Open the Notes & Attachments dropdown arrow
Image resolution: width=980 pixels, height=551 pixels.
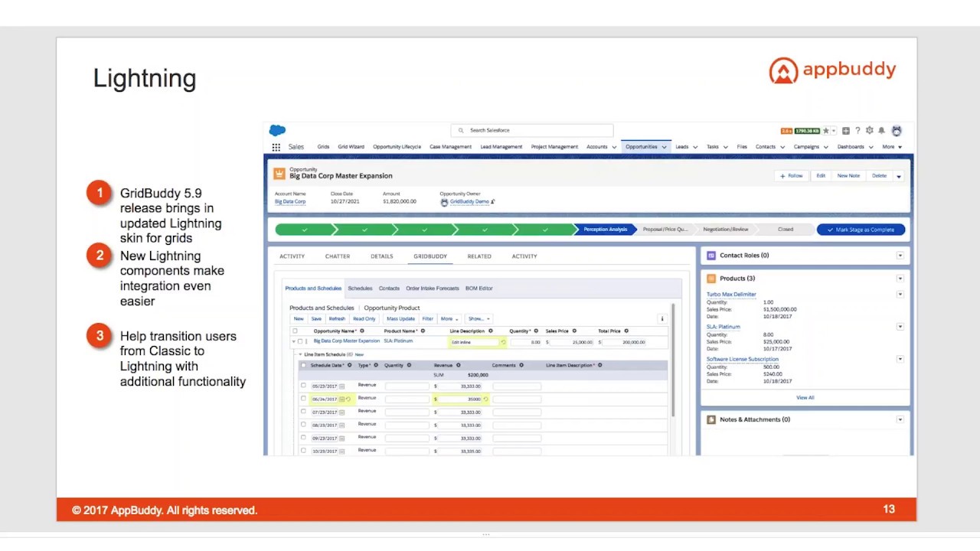(x=900, y=419)
